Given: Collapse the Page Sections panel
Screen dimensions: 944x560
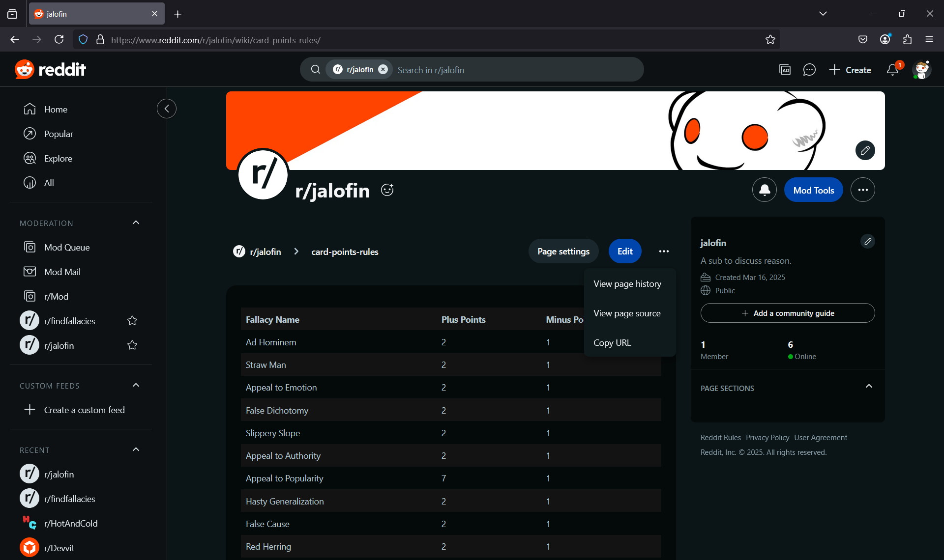Looking at the screenshot, I should click(x=869, y=387).
